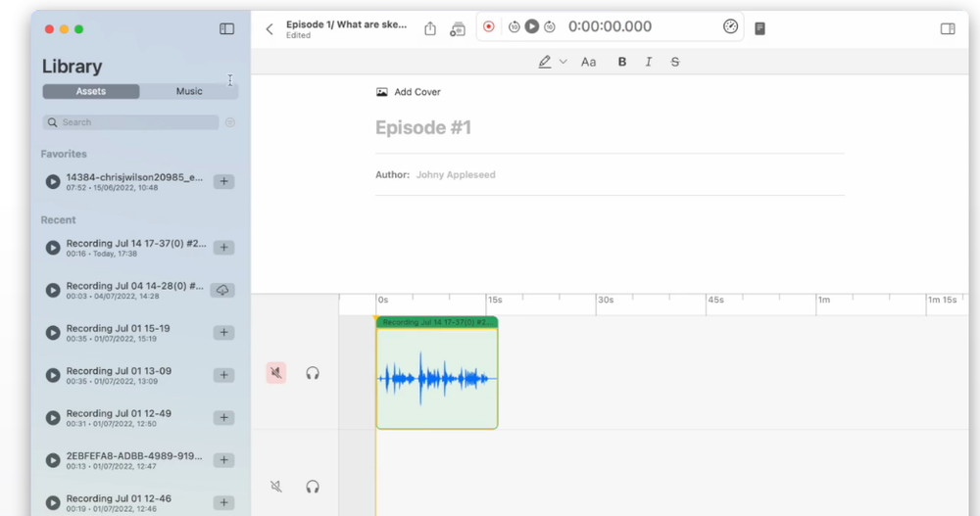Select the highlighter pen tool
This screenshot has width=980, height=516.
[x=545, y=62]
